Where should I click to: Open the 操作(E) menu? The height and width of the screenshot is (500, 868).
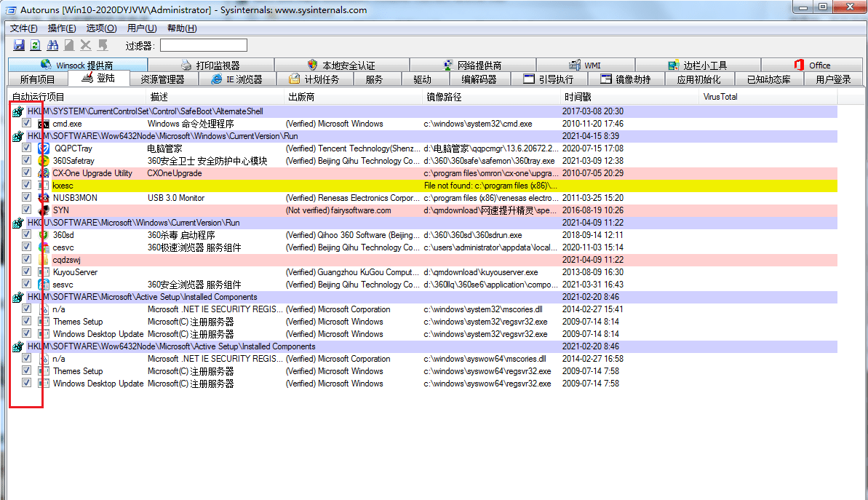tap(62, 28)
